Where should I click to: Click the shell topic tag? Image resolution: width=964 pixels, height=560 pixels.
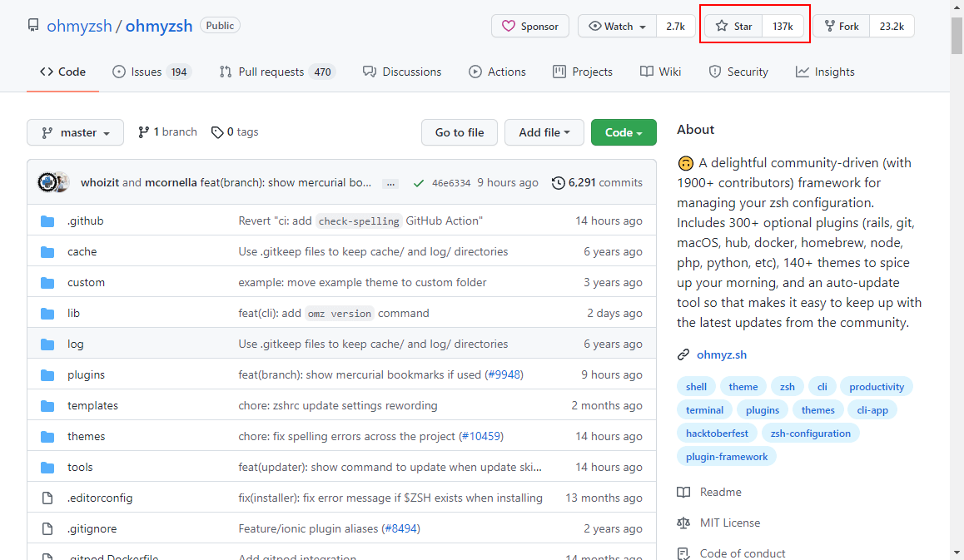pyautogui.click(x=696, y=387)
